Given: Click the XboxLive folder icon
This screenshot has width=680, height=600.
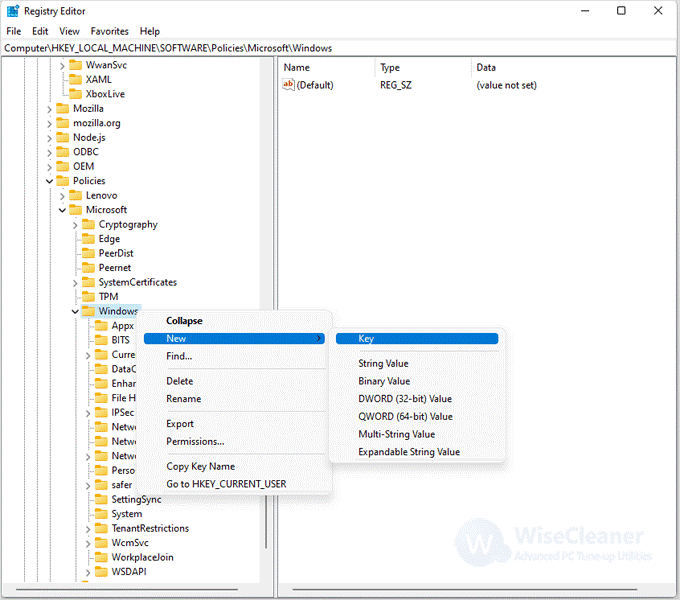Looking at the screenshot, I should (75, 94).
